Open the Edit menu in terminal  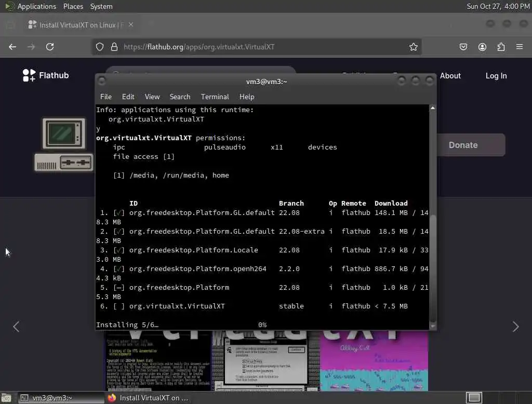click(x=128, y=97)
